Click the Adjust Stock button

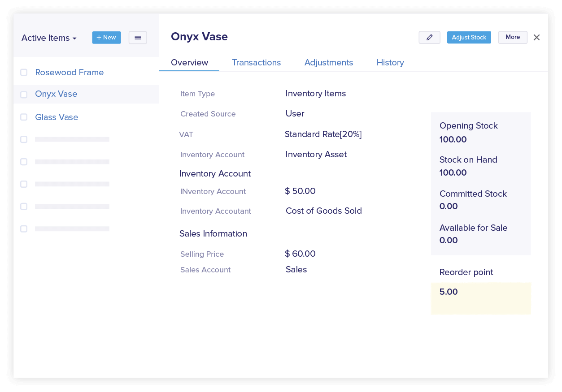469,38
